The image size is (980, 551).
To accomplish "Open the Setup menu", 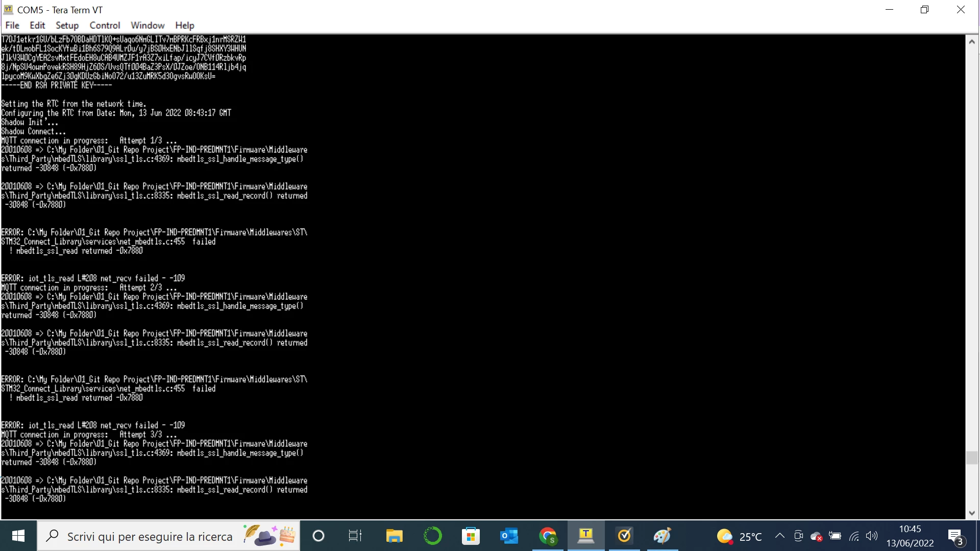I will coord(67,26).
